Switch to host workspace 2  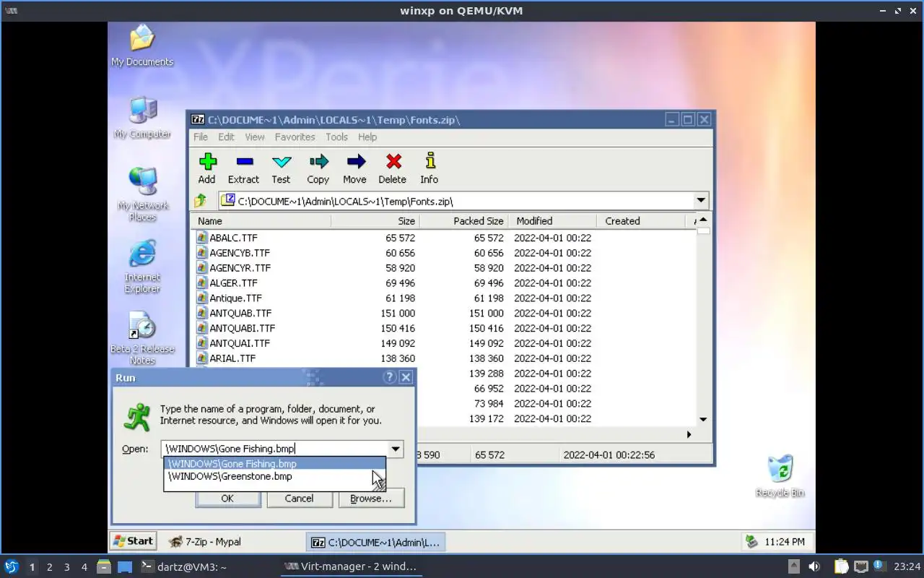[x=50, y=567]
